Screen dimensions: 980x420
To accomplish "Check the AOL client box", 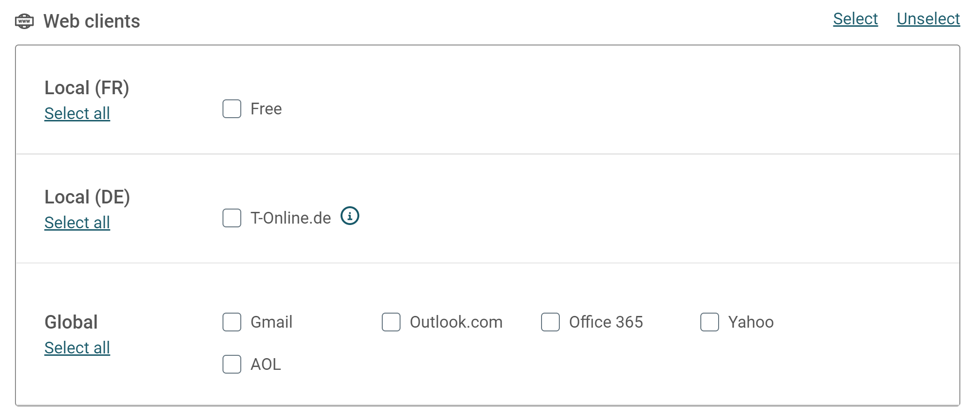I will (x=232, y=364).
